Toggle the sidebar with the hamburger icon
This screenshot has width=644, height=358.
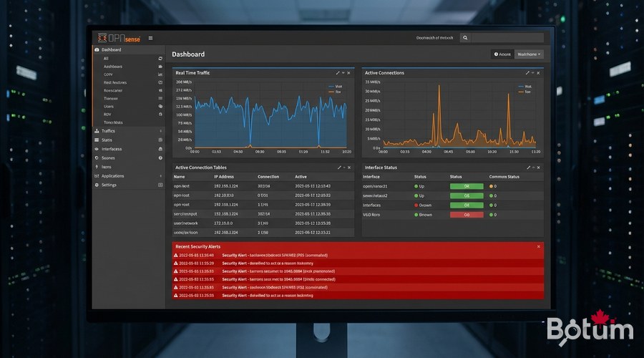pyautogui.click(x=151, y=38)
